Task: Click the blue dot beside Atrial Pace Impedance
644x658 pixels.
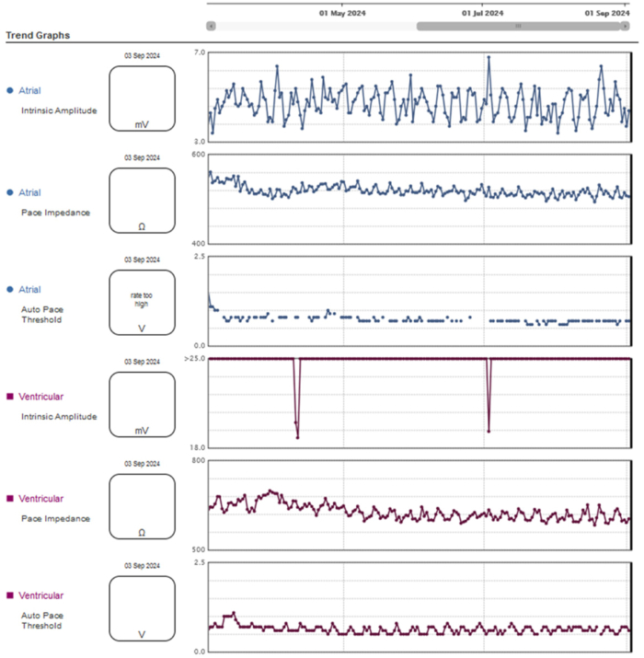Action: coord(10,192)
